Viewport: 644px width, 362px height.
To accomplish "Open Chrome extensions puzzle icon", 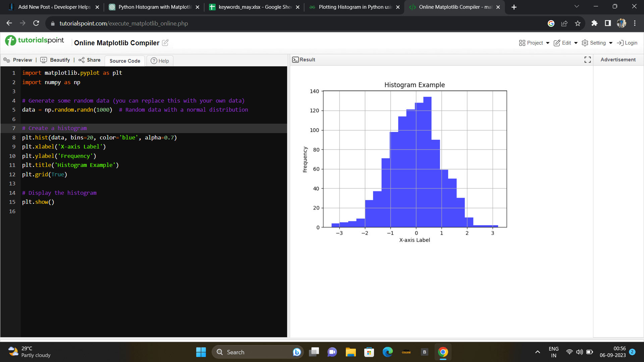I will [x=594, y=23].
